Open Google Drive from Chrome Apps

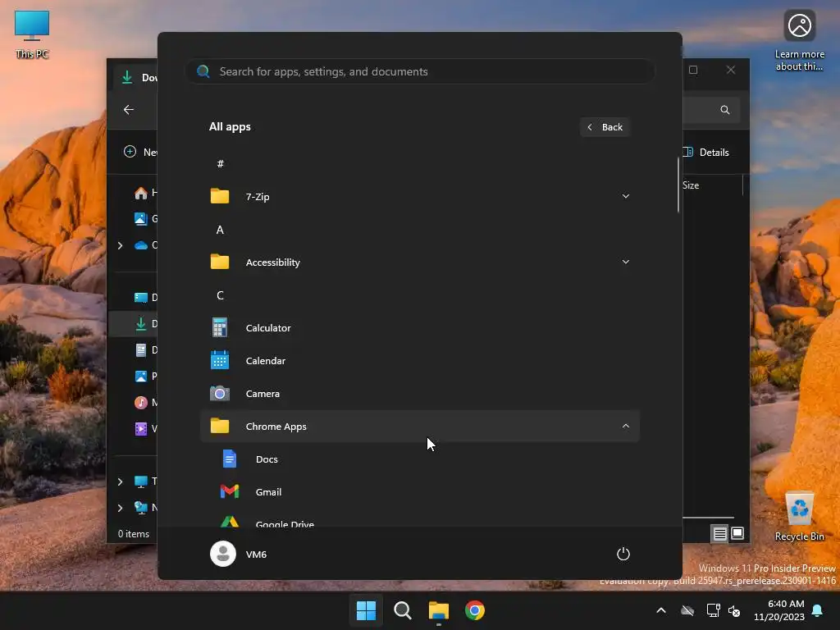[419, 519]
